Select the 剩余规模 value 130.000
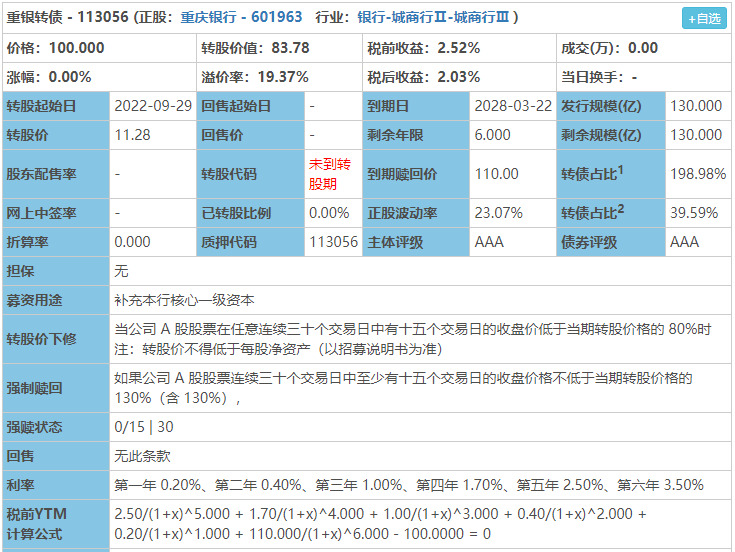 click(696, 135)
